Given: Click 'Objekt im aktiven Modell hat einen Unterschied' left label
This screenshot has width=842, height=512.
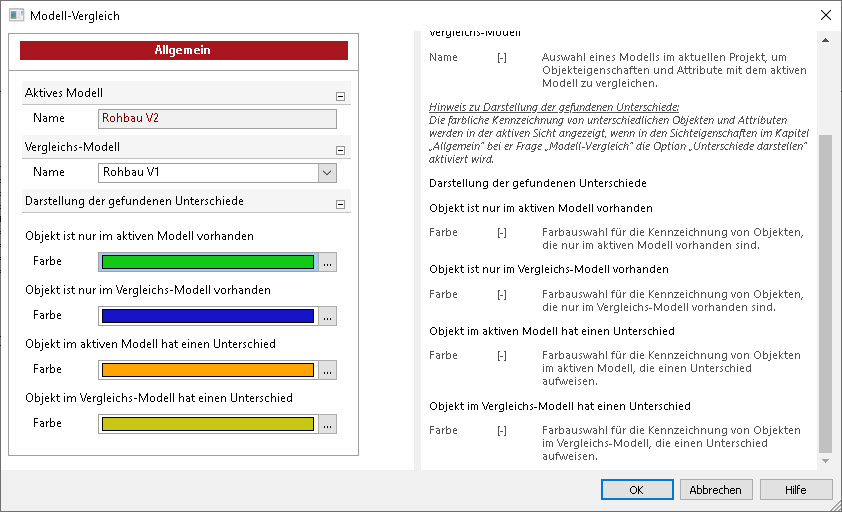Looking at the screenshot, I should click(150, 344).
